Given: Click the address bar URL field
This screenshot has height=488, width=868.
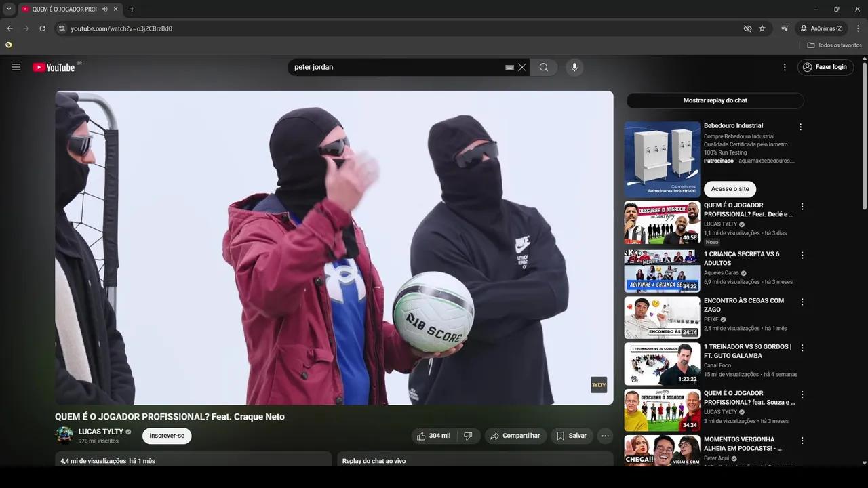Looking at the screenshot, I should 400,28.
